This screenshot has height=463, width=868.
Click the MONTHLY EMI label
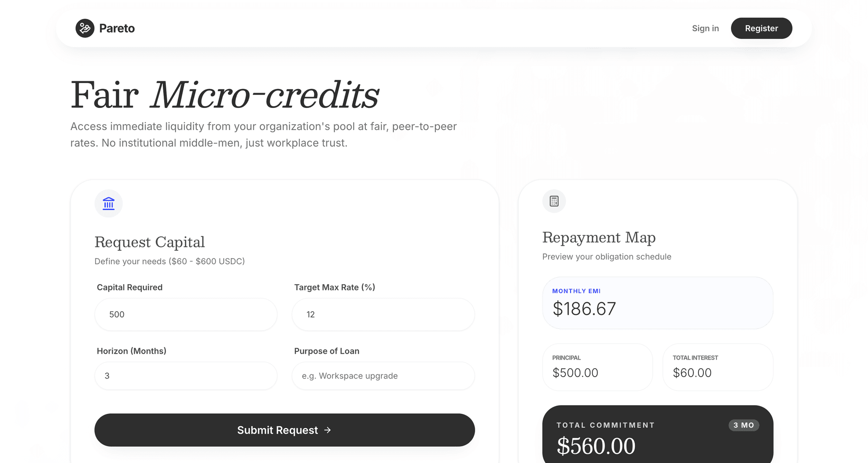click(x=576, y=291)
